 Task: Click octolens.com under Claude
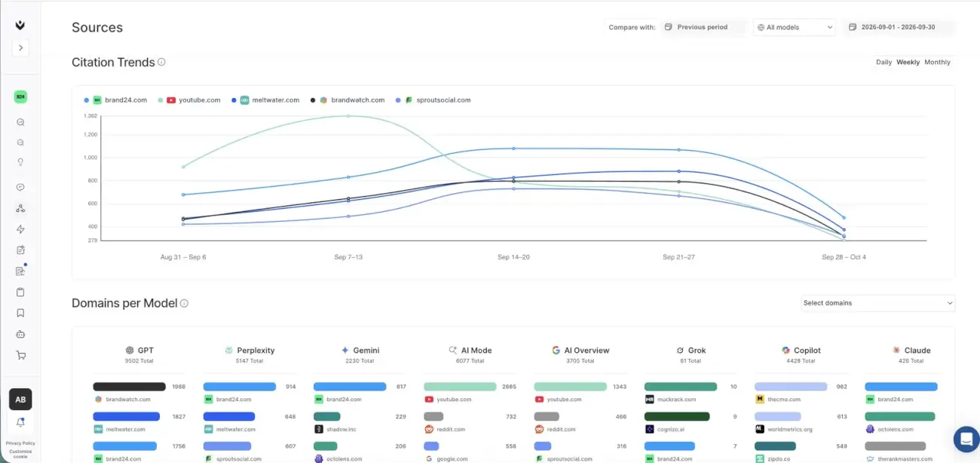tap(896, 429)
